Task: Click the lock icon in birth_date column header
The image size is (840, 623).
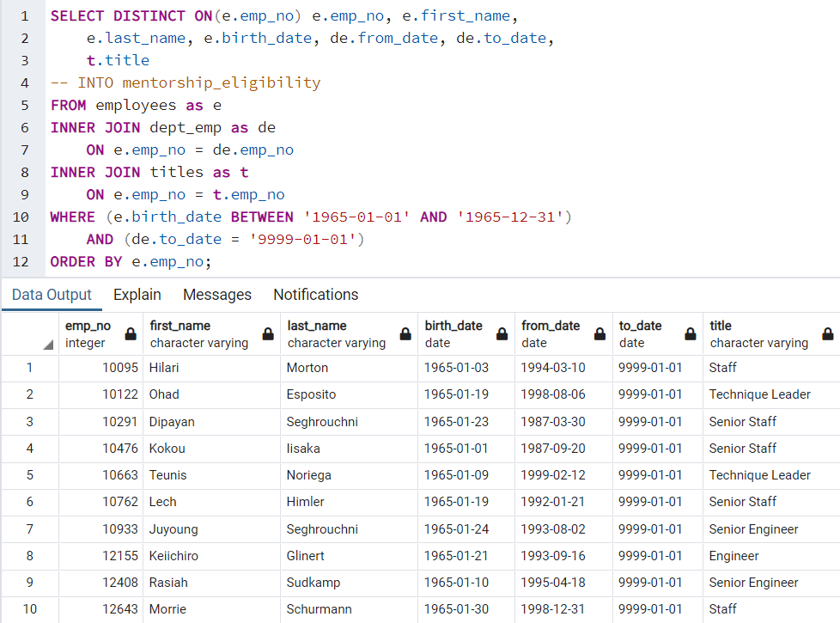Action: tap(502, 334)
